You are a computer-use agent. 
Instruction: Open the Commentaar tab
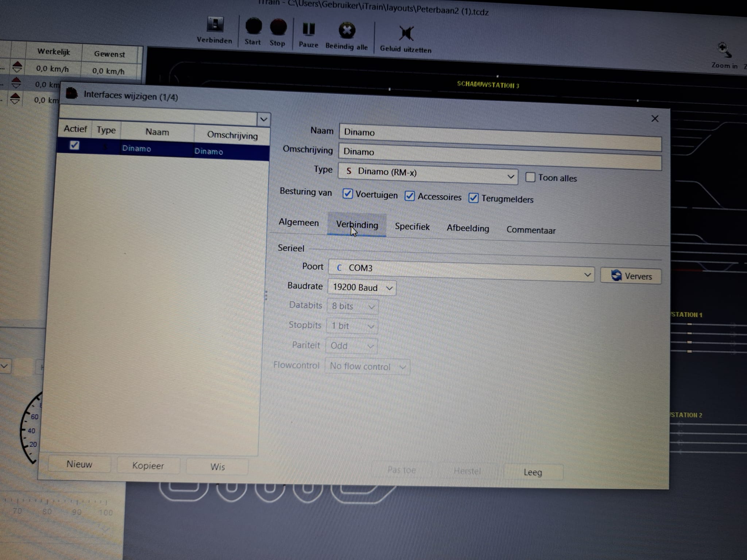(x=531, y=230)
